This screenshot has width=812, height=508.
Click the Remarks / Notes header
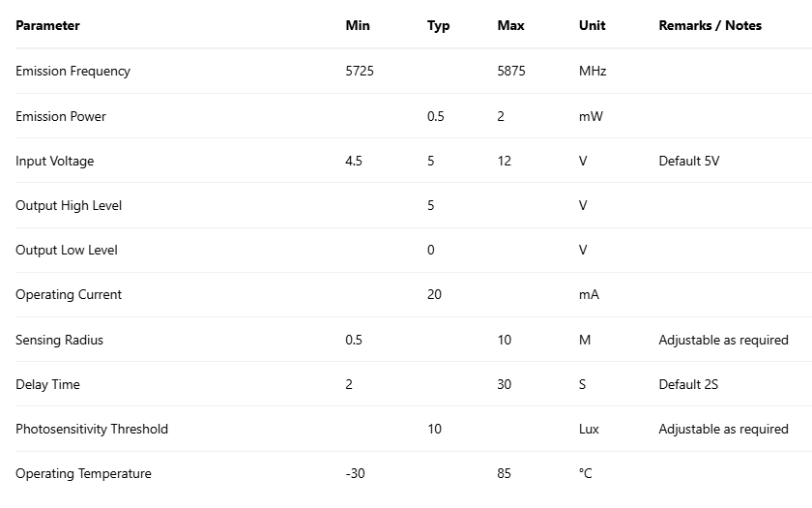[710, 25]
